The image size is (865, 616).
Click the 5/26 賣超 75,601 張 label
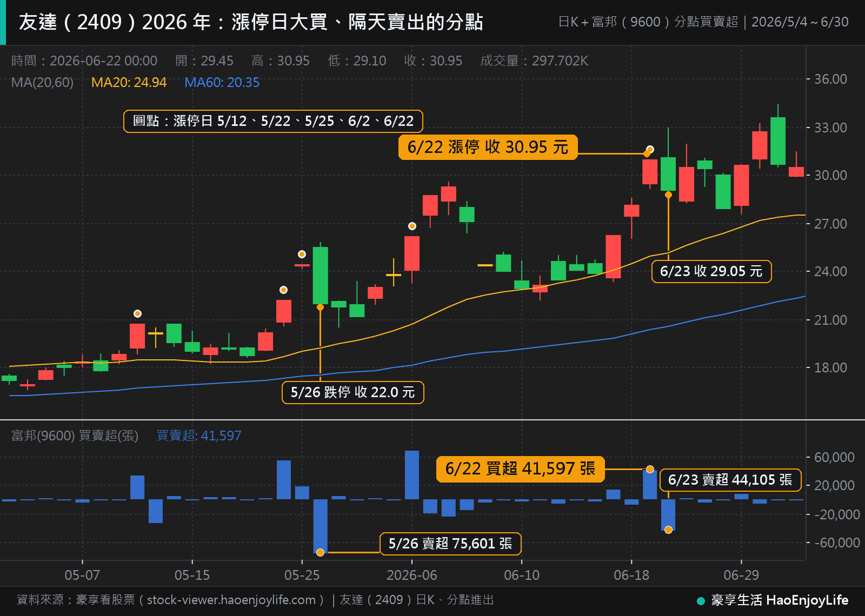pyautogui.click(x=450, y=544)
